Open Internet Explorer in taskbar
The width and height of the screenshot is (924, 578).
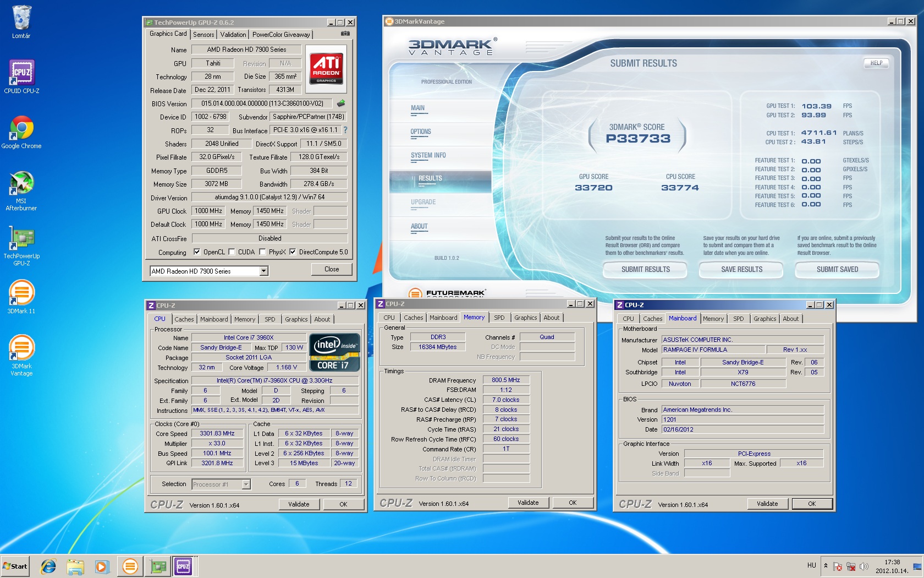pos(48,566)
